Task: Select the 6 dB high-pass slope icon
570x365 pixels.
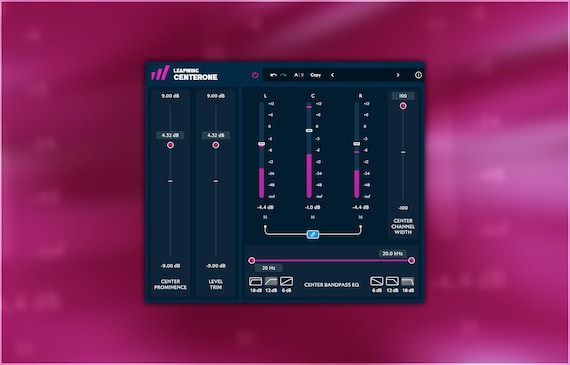Action: pos(286,281)
